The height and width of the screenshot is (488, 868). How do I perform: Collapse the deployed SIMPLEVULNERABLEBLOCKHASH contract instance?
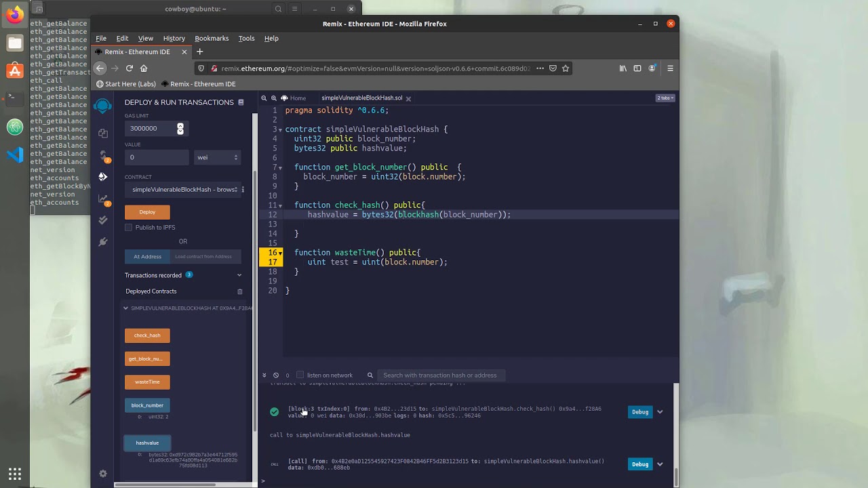tap(125, 308)
